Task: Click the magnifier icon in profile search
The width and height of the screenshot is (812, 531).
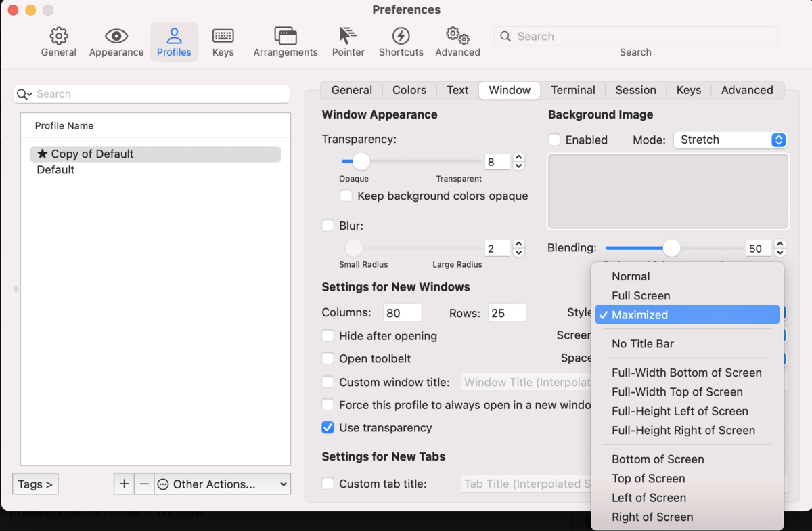Action: 24,94
